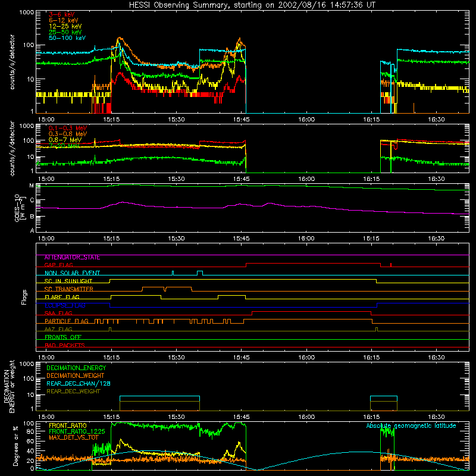Select the red '3-6 keV' legend entry

tap(61, 14)
